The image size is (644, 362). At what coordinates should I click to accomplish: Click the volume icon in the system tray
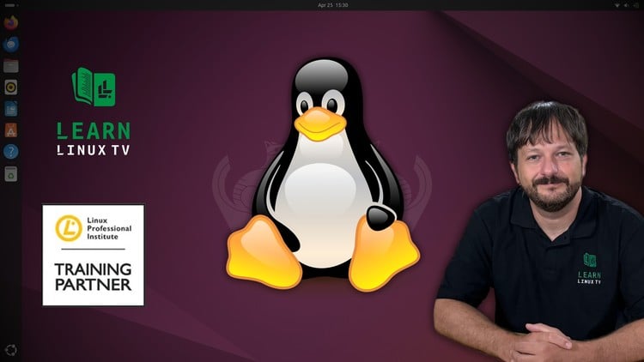(x=626, y=5)
